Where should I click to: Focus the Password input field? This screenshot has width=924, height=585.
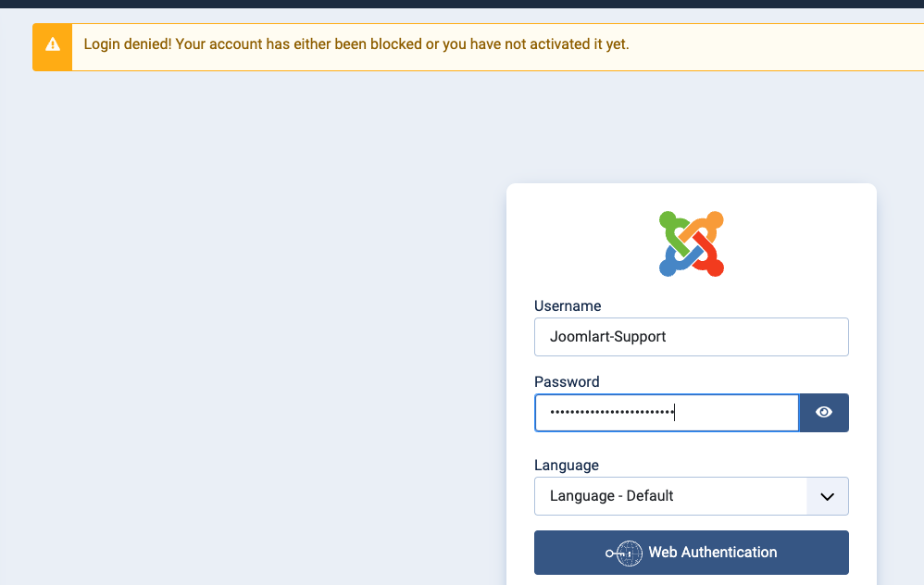point(741,413)
